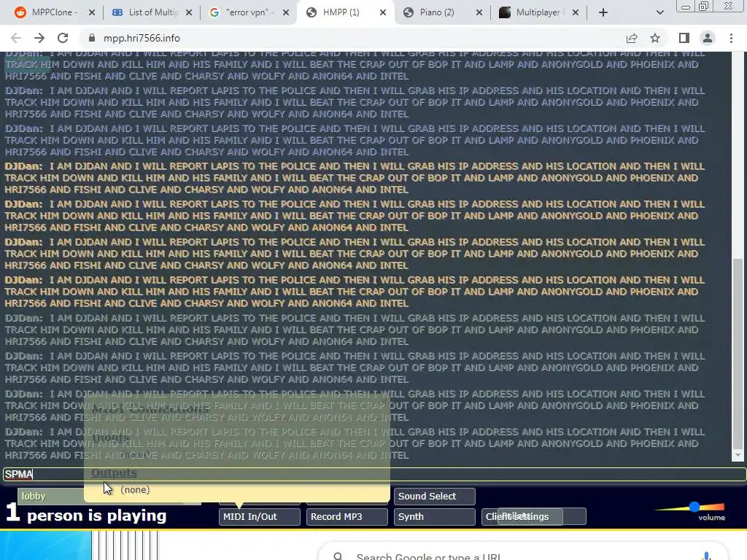Click the address bar URL

142,38
